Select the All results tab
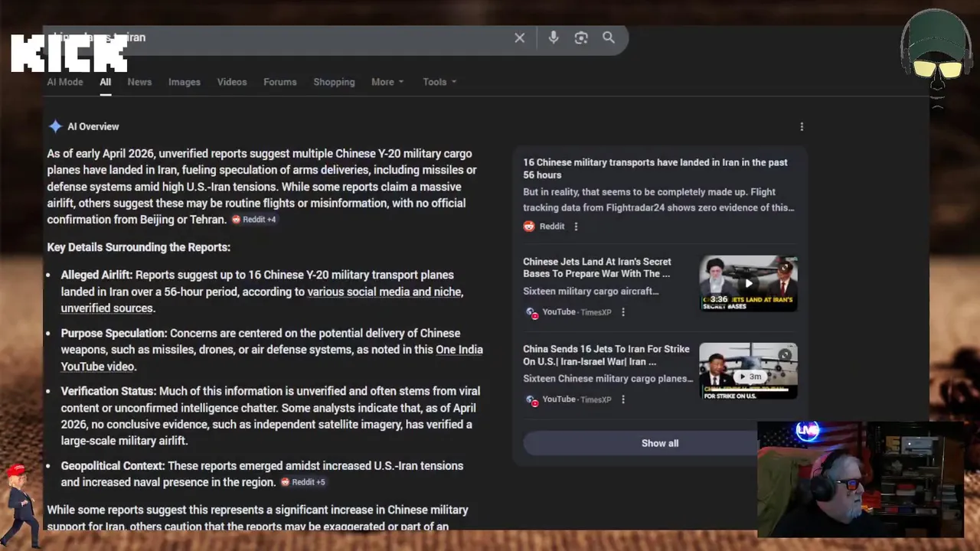Viewport: 980px width, 551px height. pos(105,82)
